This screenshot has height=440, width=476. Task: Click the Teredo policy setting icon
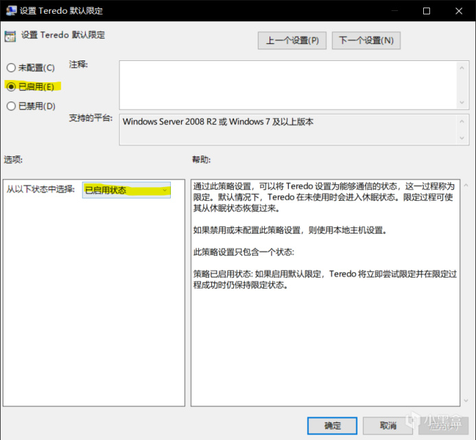click(10, 36)
